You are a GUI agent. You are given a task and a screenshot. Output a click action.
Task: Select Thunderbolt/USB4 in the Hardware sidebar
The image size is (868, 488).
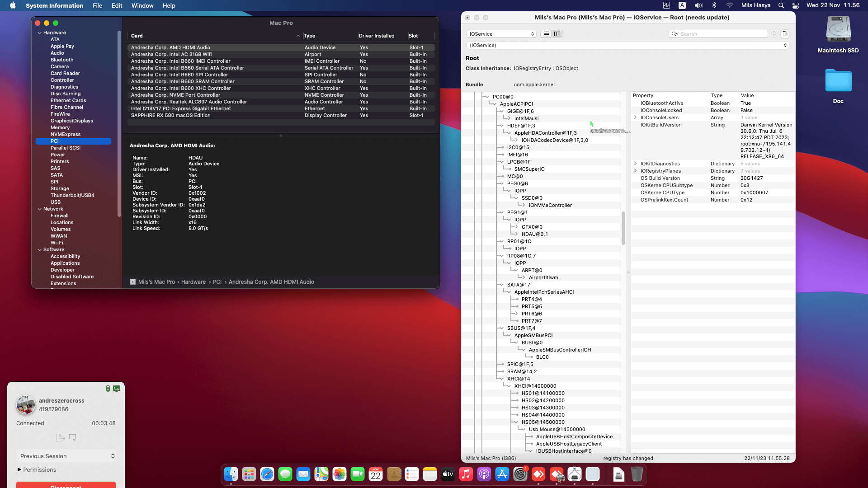[x=72, y=195]
